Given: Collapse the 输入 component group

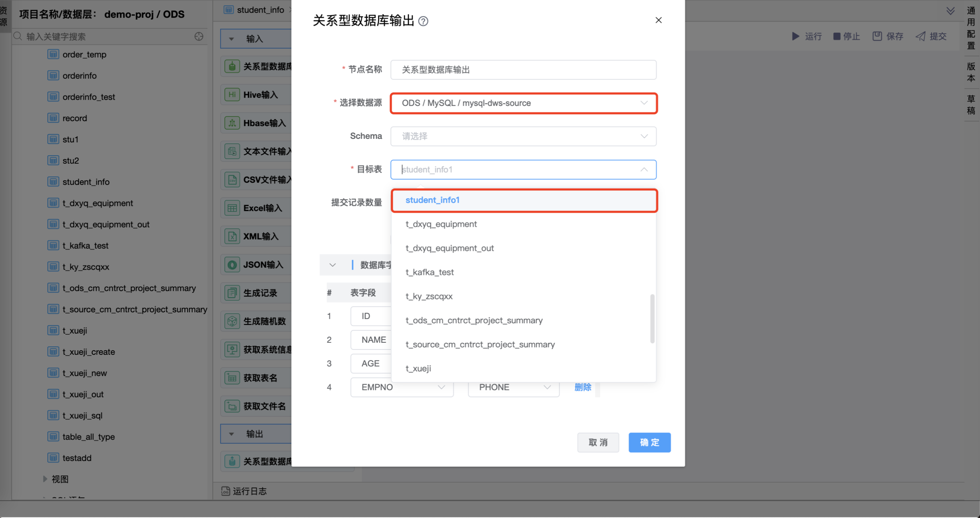Looking at the screenshot, I should (x=231, y=39).
